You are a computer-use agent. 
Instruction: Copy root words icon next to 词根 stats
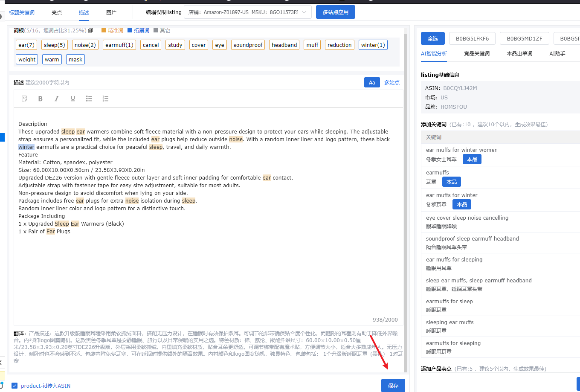[x=90, y=31]
